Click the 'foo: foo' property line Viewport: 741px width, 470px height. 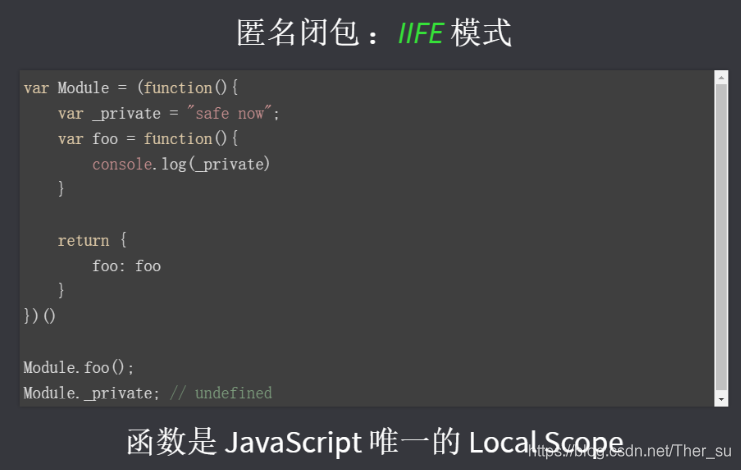(127, 266)
